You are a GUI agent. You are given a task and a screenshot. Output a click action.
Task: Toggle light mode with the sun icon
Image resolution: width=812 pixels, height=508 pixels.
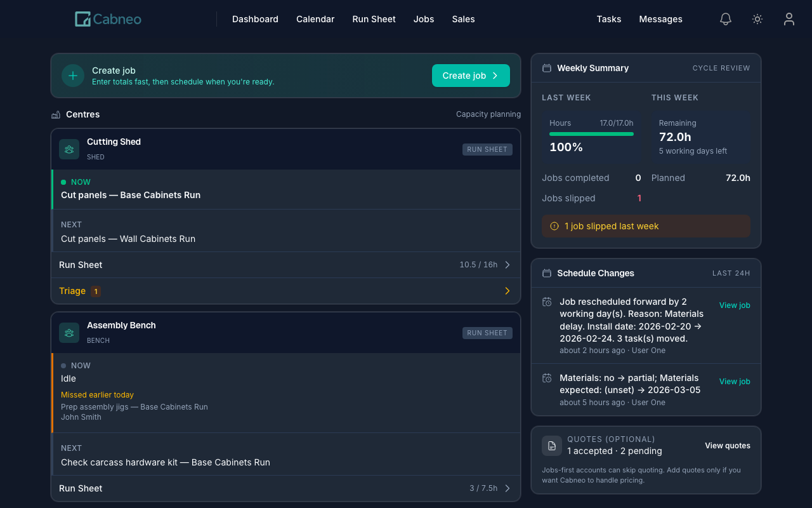pos(757,19)
